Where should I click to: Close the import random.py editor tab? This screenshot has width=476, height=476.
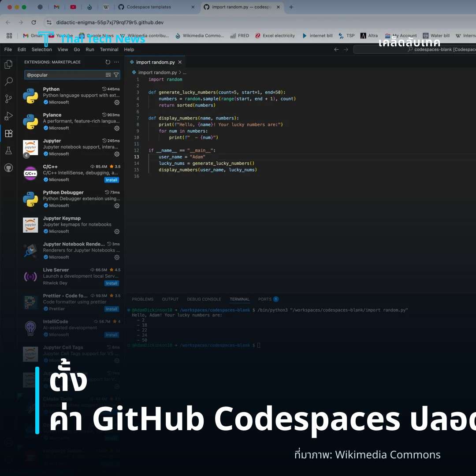point(180,62)
